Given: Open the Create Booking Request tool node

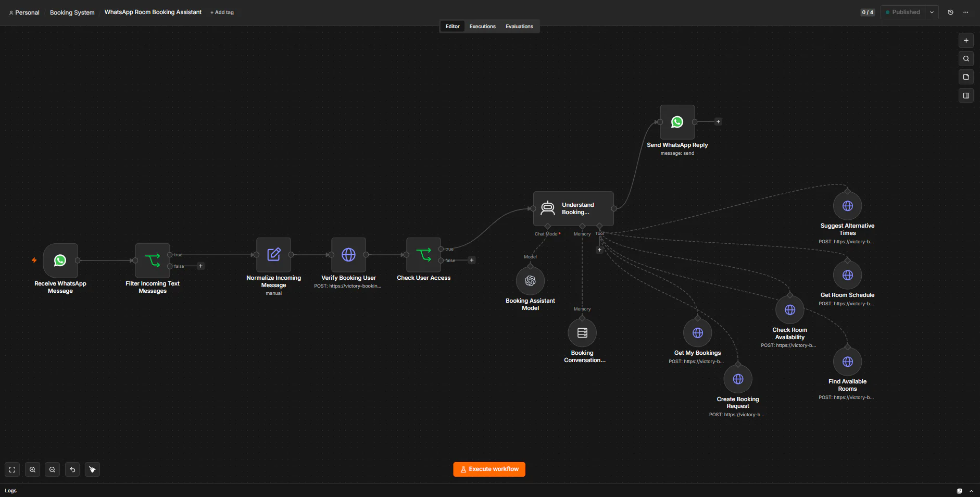Looking at the screenshot, I should click(738, 379).
